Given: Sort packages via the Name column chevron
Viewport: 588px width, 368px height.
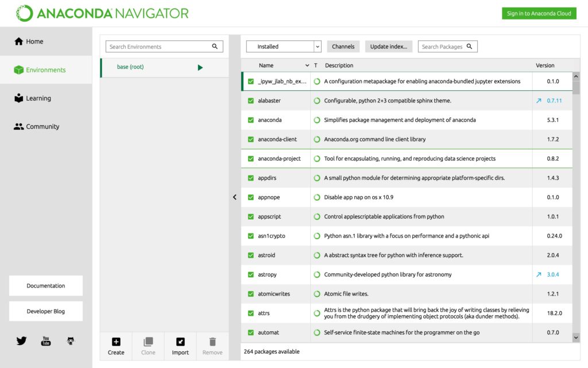Looking at the screenshot, I should click(x=307, y=66).
